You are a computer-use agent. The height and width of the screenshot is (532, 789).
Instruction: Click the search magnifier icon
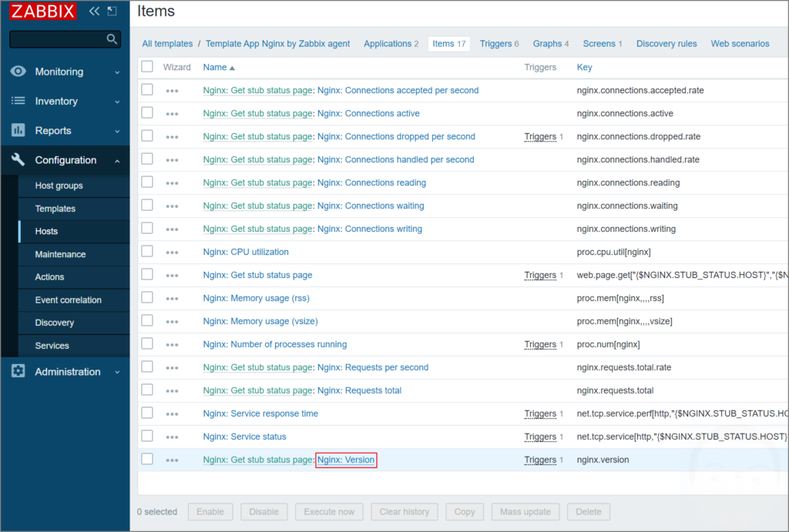pyautogui.click(x=112, y=38)
